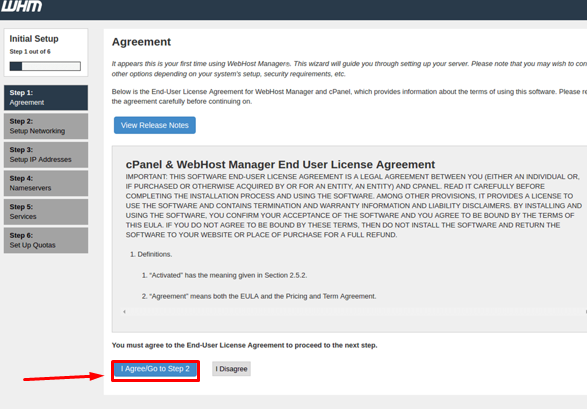Click I Agree/Go to Step 2 button

coord(155,369)
